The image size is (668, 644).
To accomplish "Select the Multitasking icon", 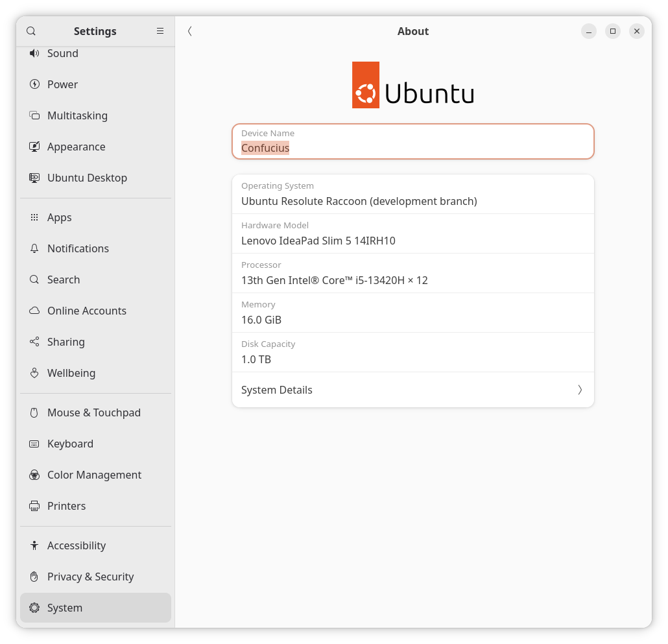I will [34, 115].
